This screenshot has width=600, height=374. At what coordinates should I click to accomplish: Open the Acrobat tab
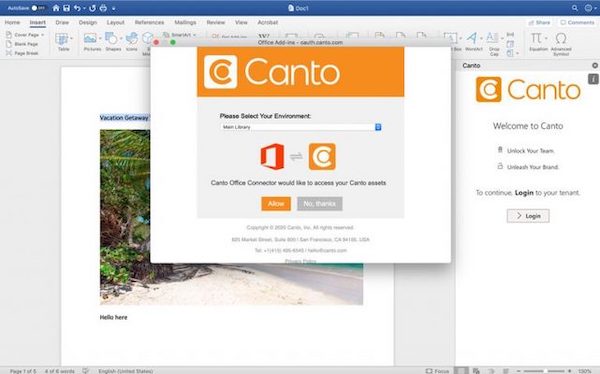coord(267,23)
